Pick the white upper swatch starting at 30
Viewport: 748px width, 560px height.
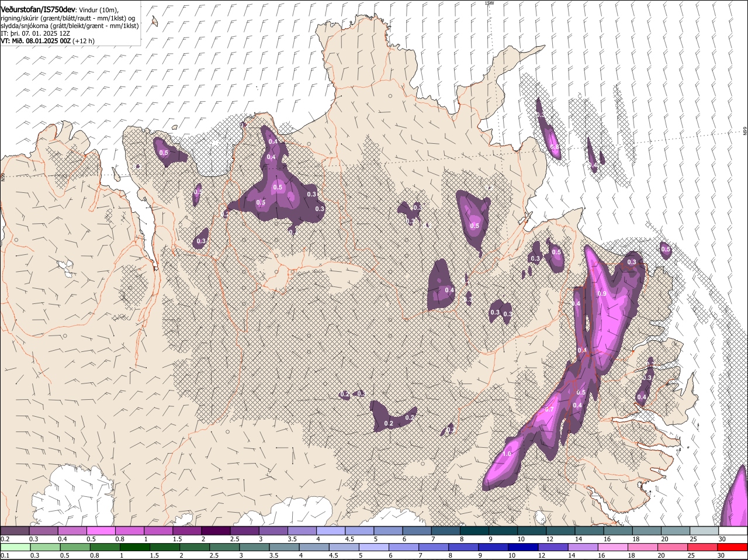[733, 530]
